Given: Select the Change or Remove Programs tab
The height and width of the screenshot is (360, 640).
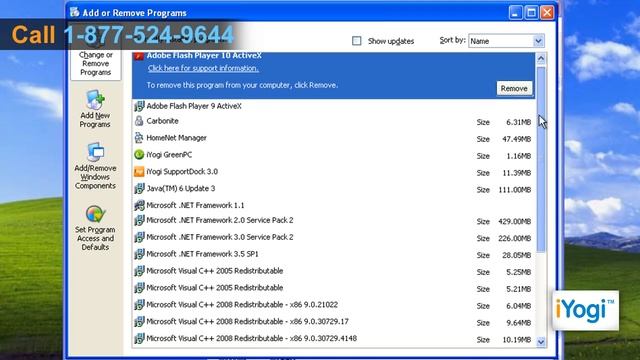Looking at the screenshot, I should pos(96,64).
